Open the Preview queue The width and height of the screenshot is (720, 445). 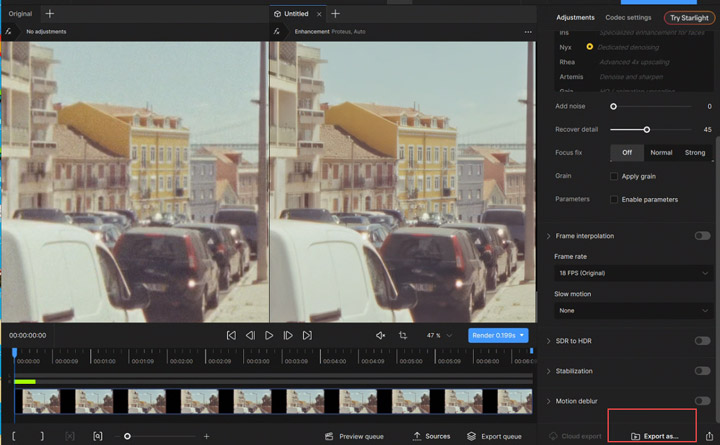coord(354,436)
